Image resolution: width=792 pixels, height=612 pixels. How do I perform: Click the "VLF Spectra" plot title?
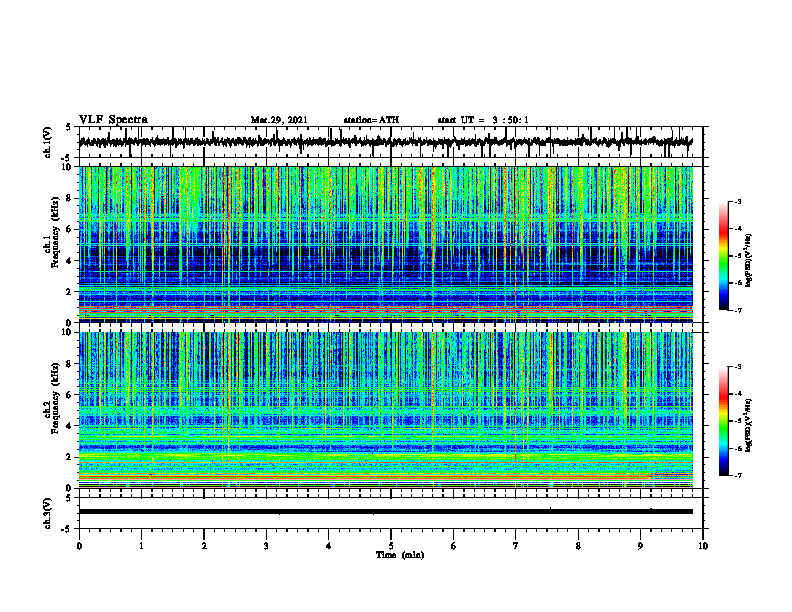[113, 120]
